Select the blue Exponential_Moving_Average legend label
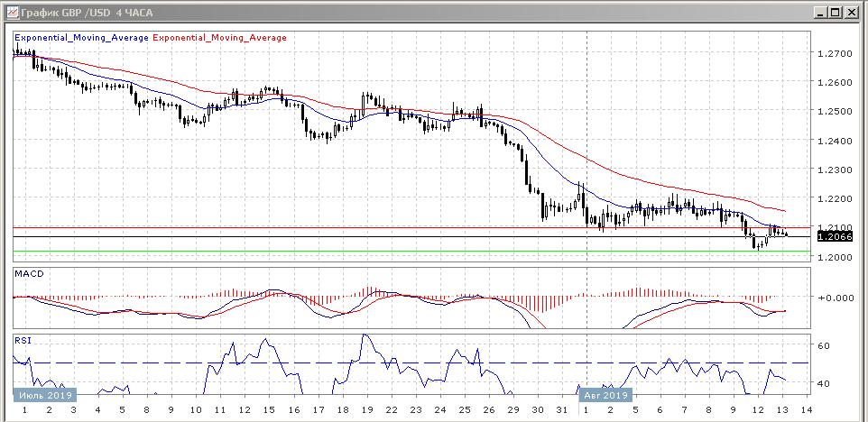This screenshot has width=868, height=422. click(x=81, y=38)
